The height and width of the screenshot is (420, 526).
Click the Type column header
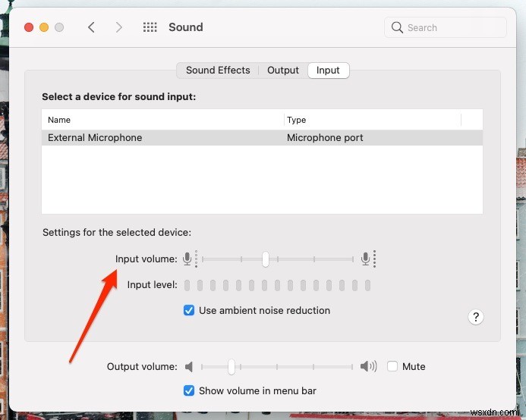pyautogui.click(x=373, y=120)
